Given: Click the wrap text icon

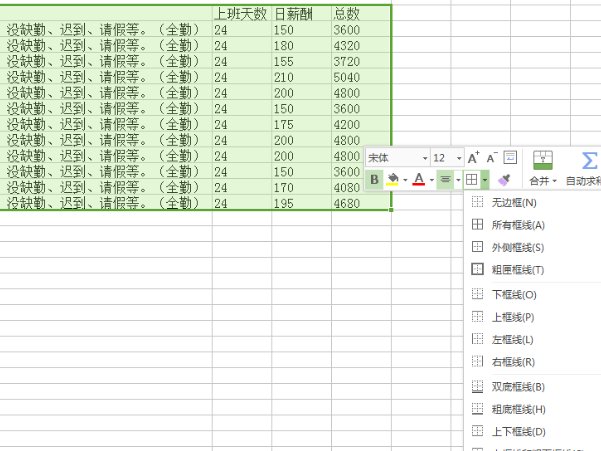Looking at the screenshot, I should pyautogui.click(x=510, y=157).
